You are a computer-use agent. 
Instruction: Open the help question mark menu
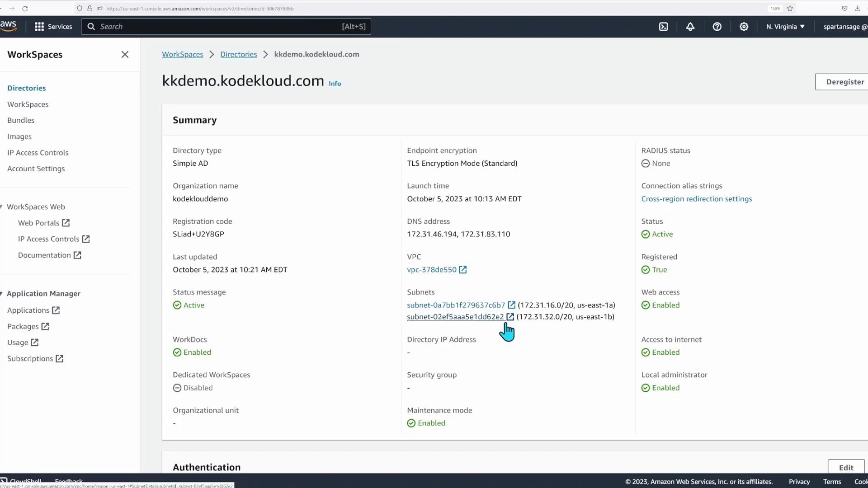coord(717,27)
